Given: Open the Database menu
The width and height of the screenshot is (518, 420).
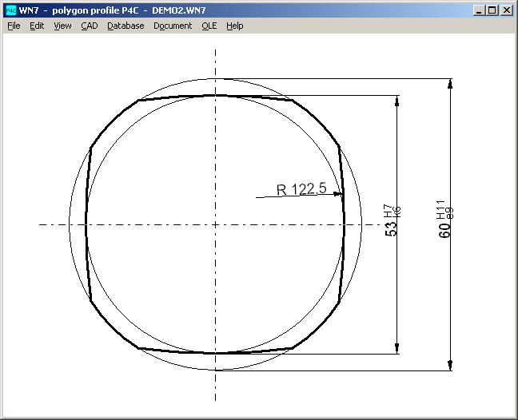Looking at the screenshot, I should click(x=126, y=26).
